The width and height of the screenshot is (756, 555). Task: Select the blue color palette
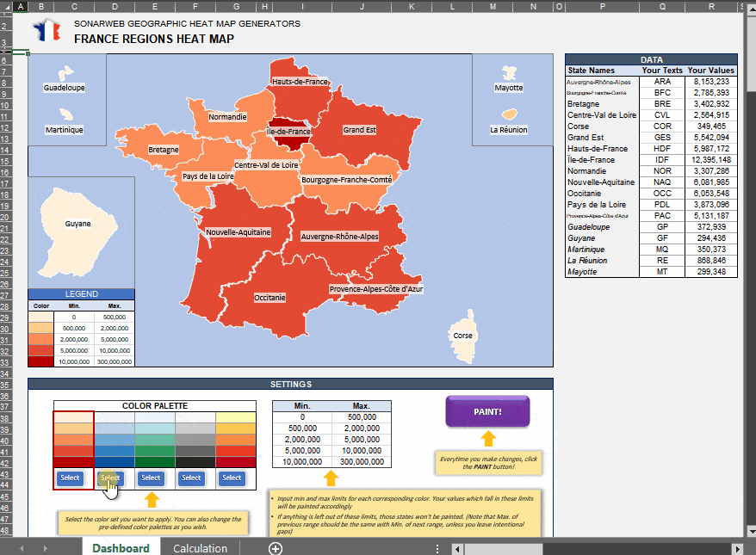click(x=110, y=478)
